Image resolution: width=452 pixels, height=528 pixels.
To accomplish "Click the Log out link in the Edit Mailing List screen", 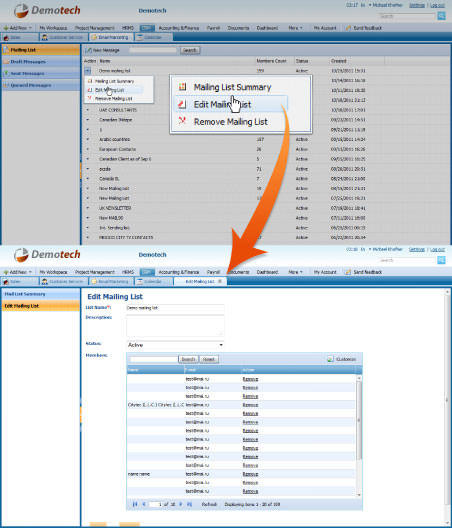I will point(438,249).
